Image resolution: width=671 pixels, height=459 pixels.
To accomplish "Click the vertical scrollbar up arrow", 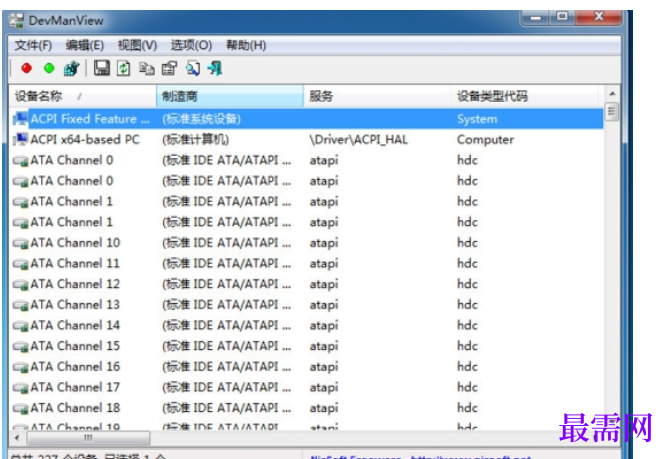I will (x=612, y=93).
